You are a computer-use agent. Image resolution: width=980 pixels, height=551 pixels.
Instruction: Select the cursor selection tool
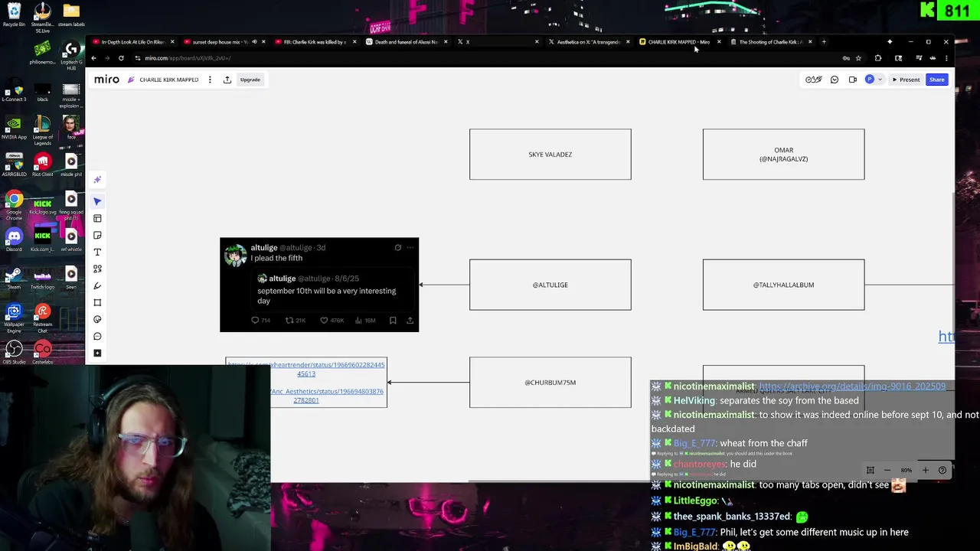(x=97, y=201)
